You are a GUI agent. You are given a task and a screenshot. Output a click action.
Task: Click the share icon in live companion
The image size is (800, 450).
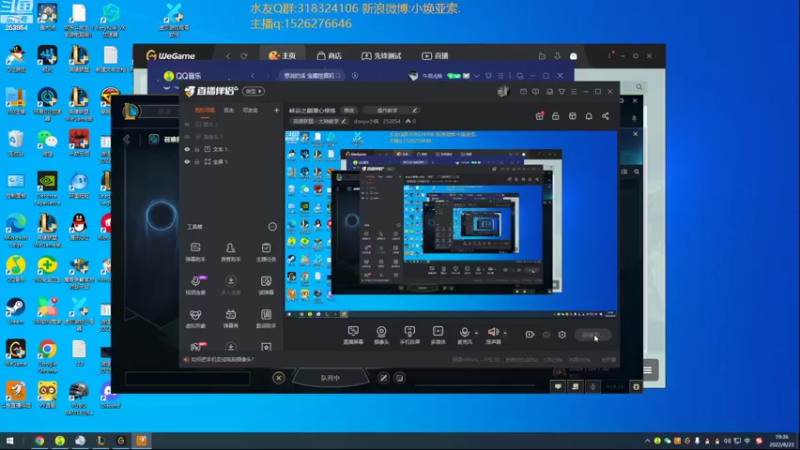click(606, 116)
